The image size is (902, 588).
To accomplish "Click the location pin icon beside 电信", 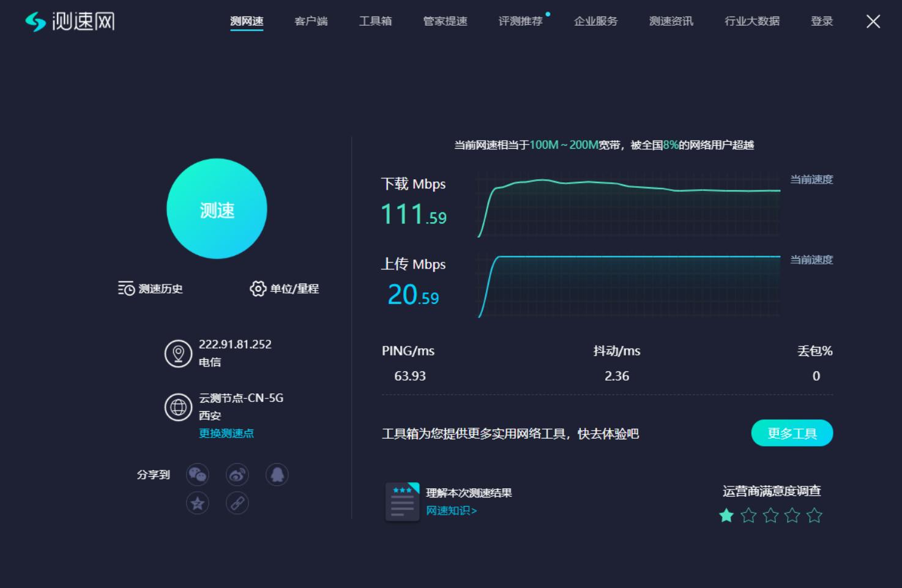I will 178,352.
